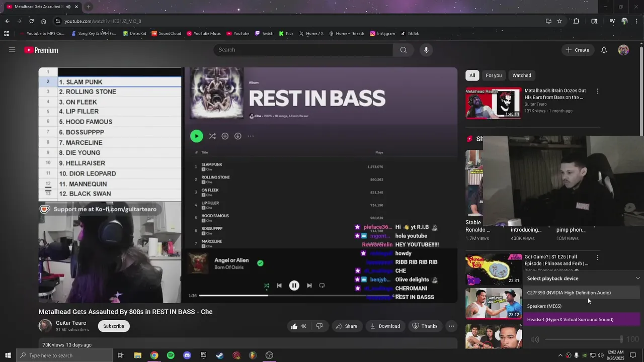
Task: Open the TikTok bookmark
Action: (x=410, y=34)
